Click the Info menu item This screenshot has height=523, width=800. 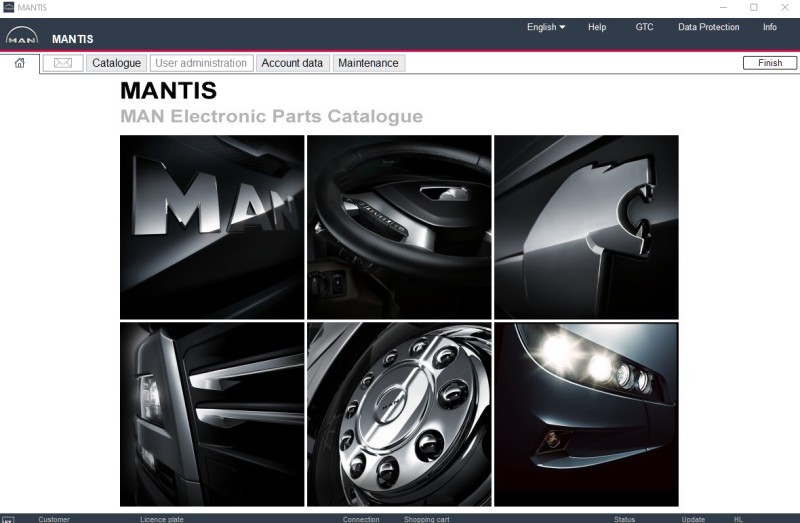coord(770,27)
